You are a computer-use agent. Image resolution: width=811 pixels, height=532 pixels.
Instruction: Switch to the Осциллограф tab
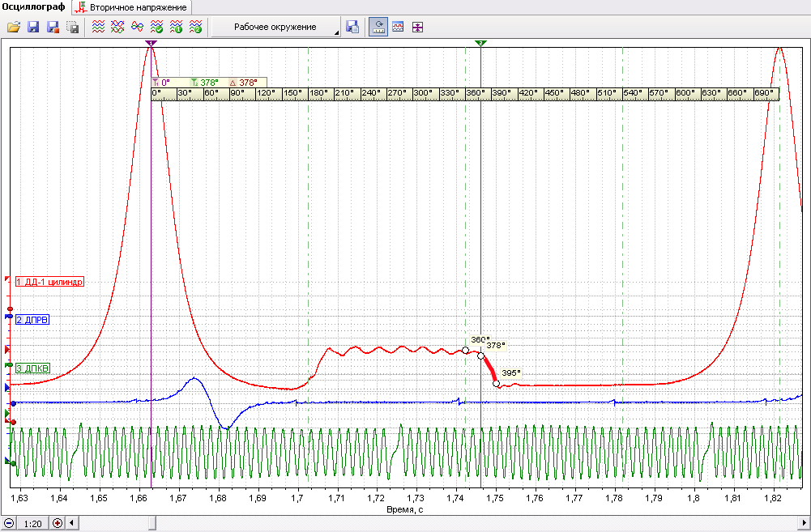[x=33, y=7]
